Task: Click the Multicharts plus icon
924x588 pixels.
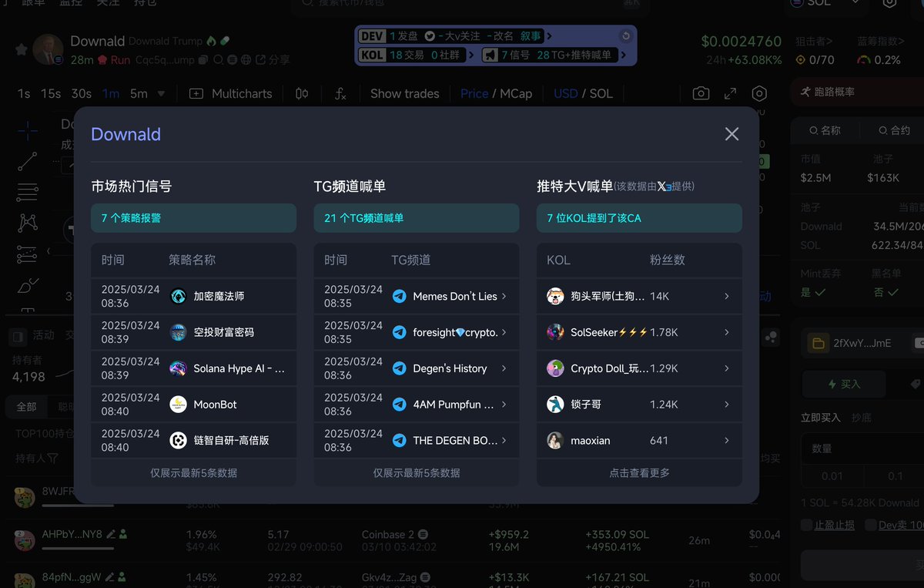Action: click(x=196, y=93)
